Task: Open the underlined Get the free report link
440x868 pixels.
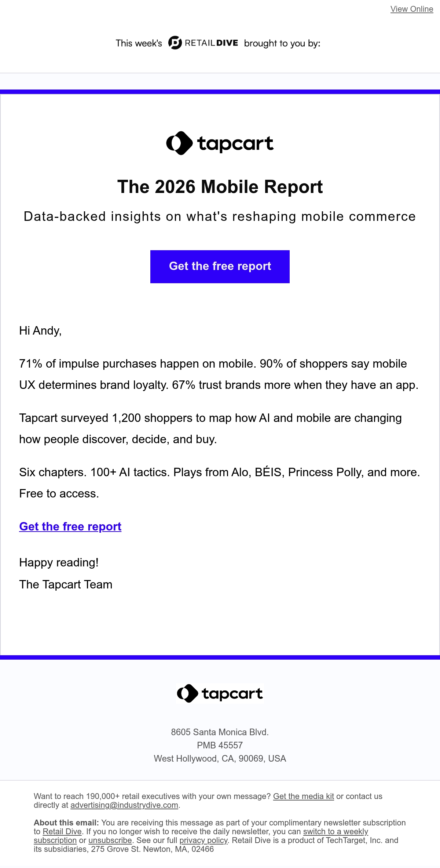Action: (70, 526)
